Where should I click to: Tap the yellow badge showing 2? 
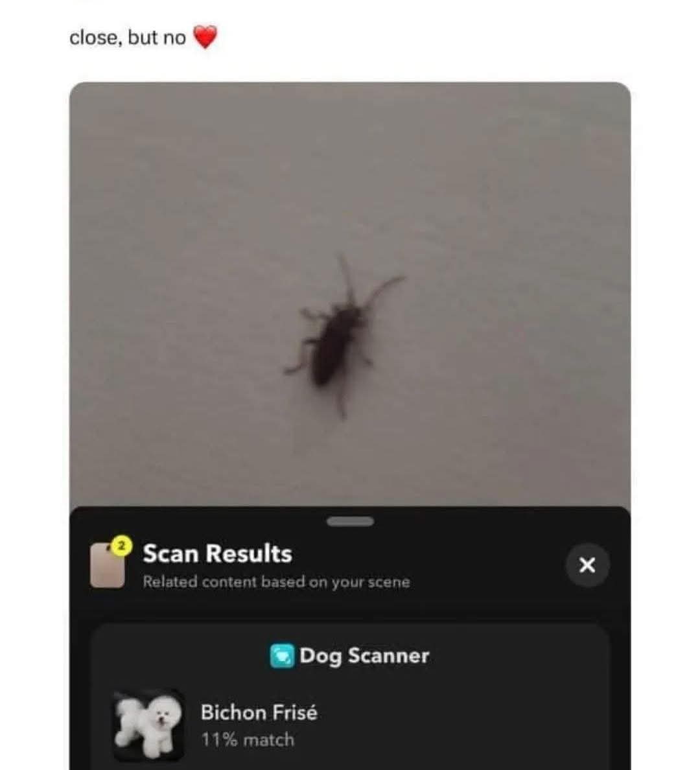[x=122, y=545]
